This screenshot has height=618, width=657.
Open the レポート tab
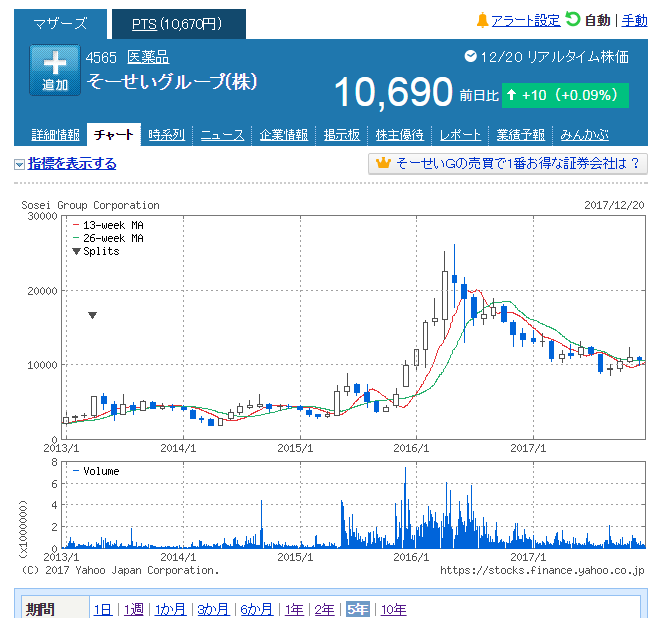[x=460, y=134]
